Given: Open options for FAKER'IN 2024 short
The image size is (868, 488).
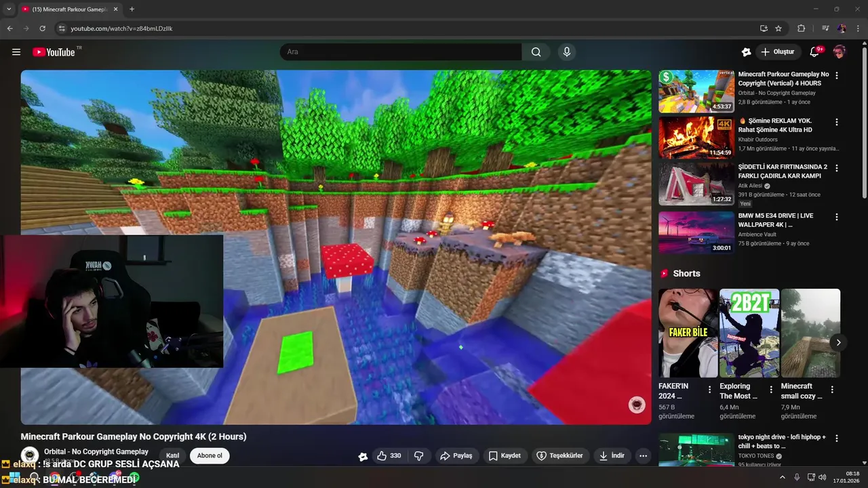Looking at the screenshot, I should coord(710,390).
